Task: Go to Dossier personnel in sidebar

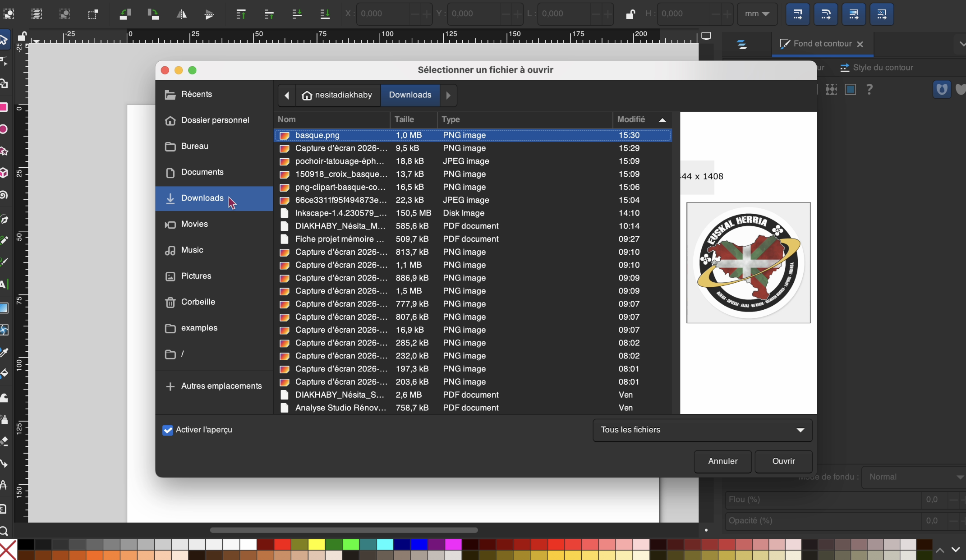Action: (215, 120)
